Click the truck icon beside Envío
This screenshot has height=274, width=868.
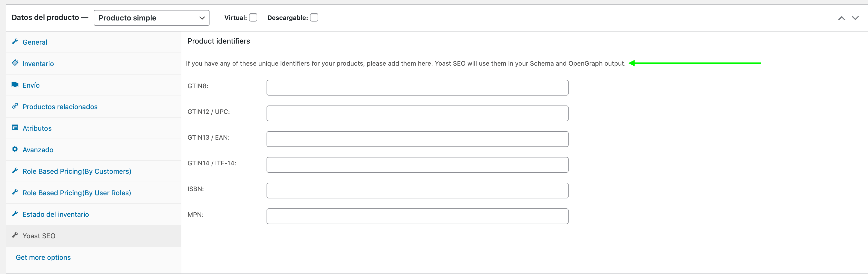15,85
